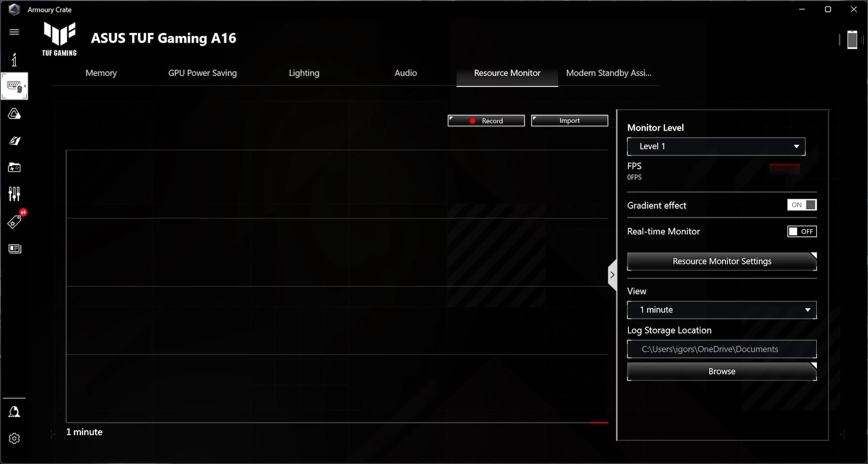Click the Log Storage Location path field
Viewport: 868px width, 464px height.
(x=722, y=349)
